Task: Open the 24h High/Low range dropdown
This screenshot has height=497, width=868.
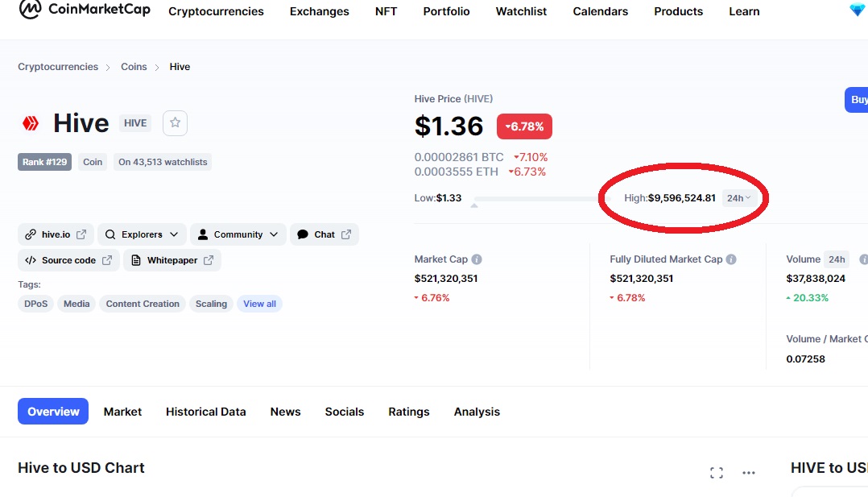Action: pos(739,198)
